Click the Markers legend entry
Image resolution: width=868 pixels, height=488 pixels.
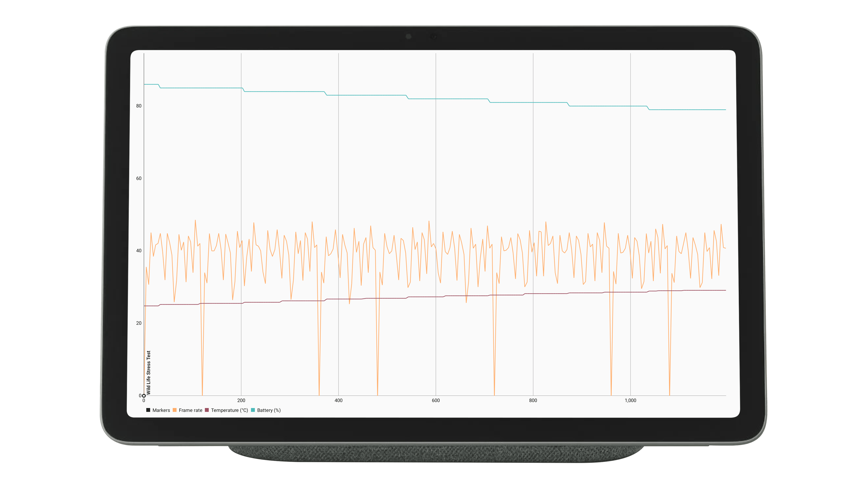pyautogui.click(x=161, y=410)
